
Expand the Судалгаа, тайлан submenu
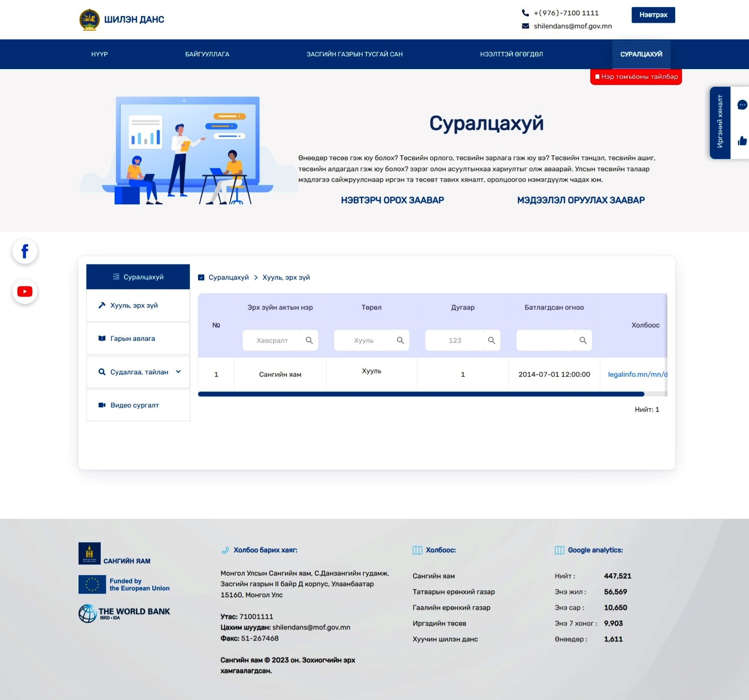pos(178,372)
